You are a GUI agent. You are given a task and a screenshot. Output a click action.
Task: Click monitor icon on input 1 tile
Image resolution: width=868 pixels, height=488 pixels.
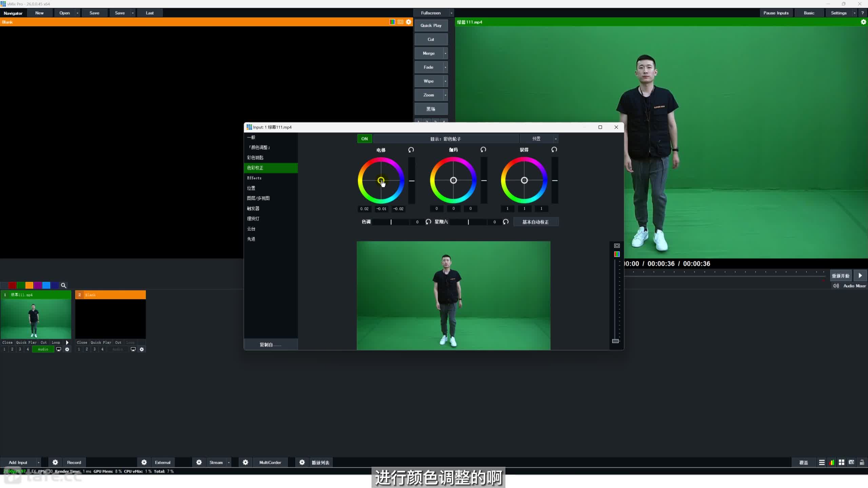[58, 349]
